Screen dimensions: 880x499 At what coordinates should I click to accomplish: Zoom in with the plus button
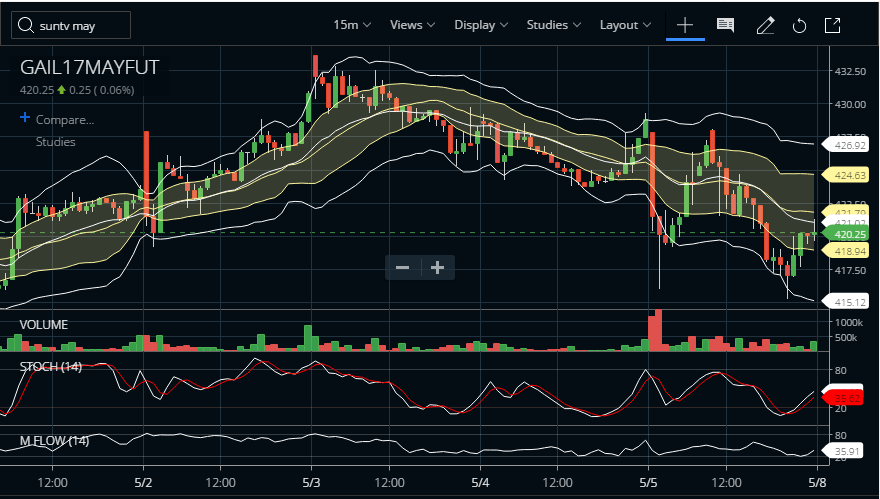(438, 268)
